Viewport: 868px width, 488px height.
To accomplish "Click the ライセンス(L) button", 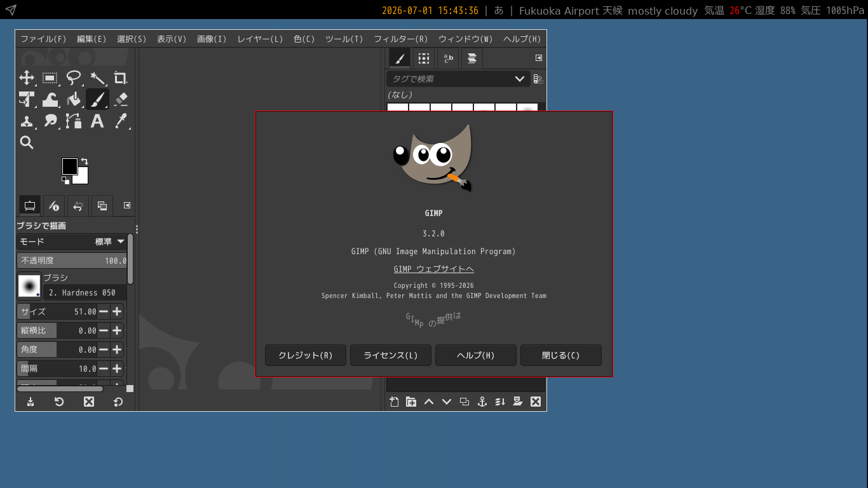I will 391,355.
